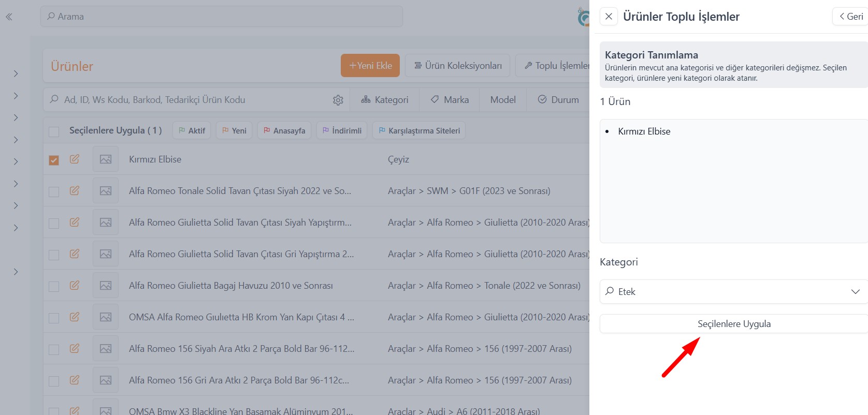868x415 pixels.
Task: Click edit icon for Alfa Romeo Giulietta Bagaj Havuzu
Action: (75, 286)
